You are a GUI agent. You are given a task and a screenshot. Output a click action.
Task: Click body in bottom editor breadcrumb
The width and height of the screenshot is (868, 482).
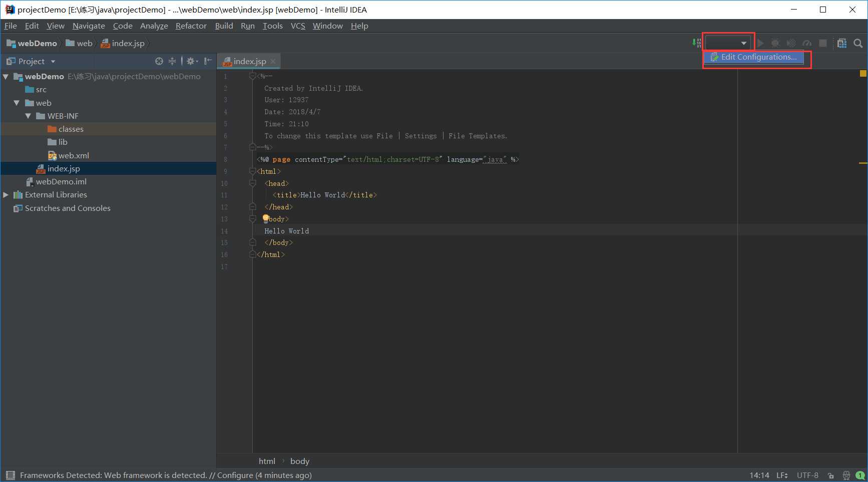(300, 461)
